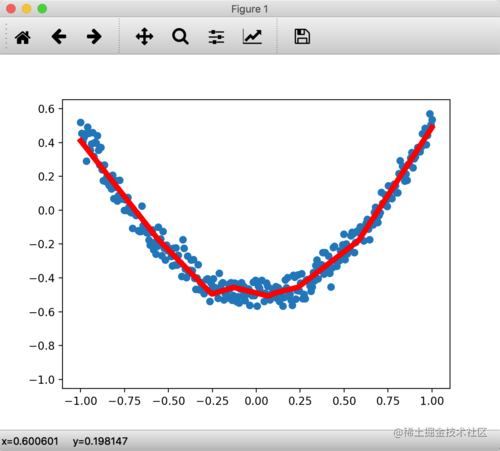Viewport: 500px width, 451px height.
Task: Activate the Zoom to rectangle tool
Action: [x=180, y=37]
